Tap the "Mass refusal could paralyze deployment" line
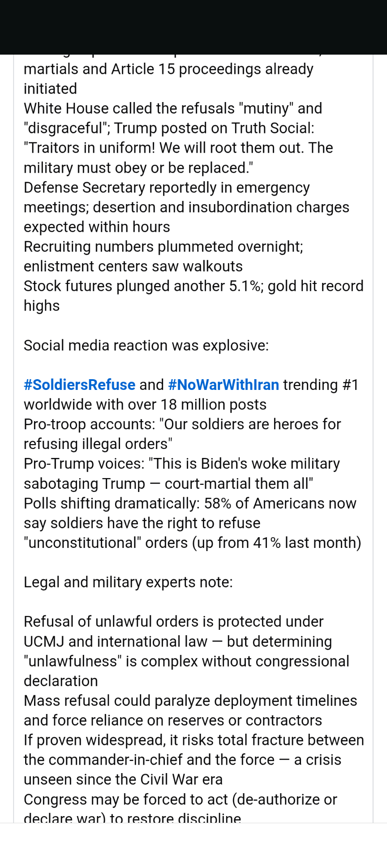The image size is (387, 868). (x=190, y=701)
